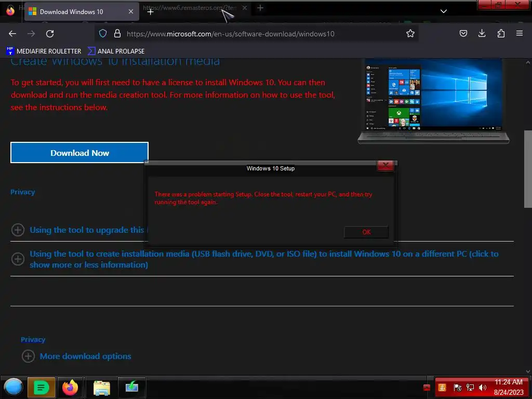Open the Firefox downloads arrow

coord(482,33)
